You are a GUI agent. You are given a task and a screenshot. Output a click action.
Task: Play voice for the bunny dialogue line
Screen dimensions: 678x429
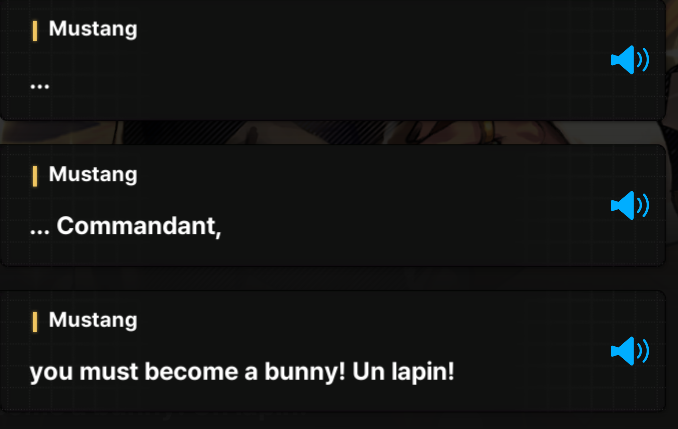(630, 351)
